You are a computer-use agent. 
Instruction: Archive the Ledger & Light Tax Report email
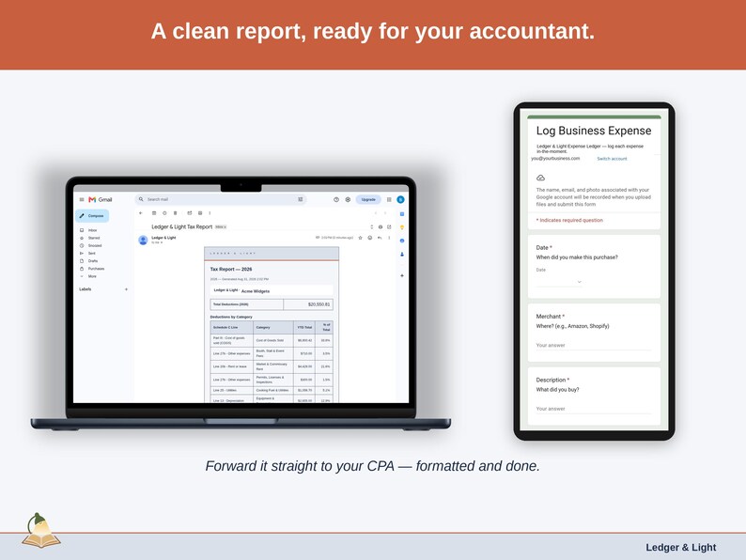[x=154, y=212]
